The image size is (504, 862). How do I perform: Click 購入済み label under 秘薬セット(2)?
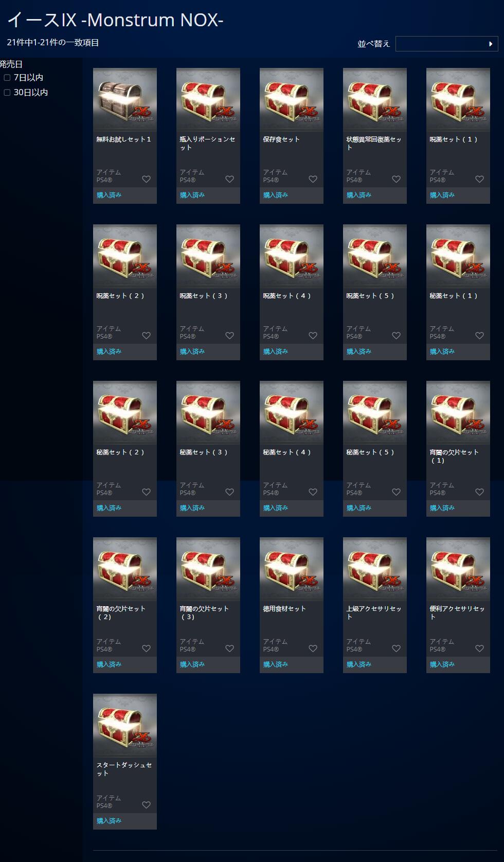(x=109, y=508)
